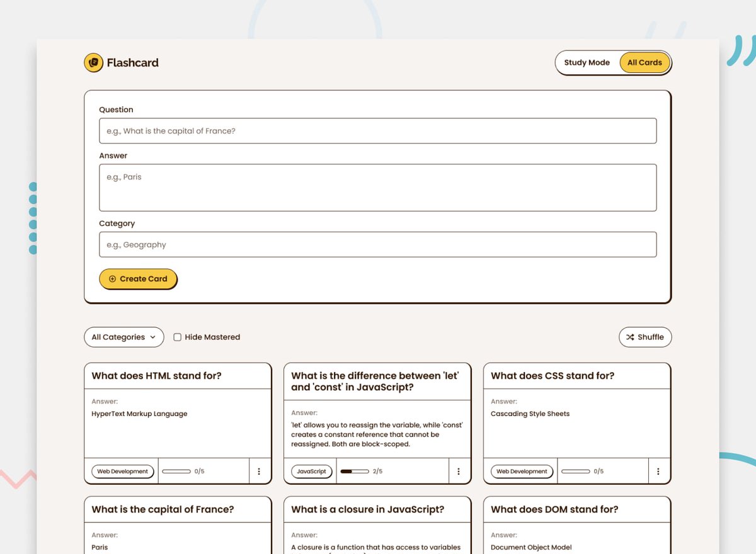Click the plus icon inside Create Card
This screenshot has height=554, width=756.
coord(112,278)
